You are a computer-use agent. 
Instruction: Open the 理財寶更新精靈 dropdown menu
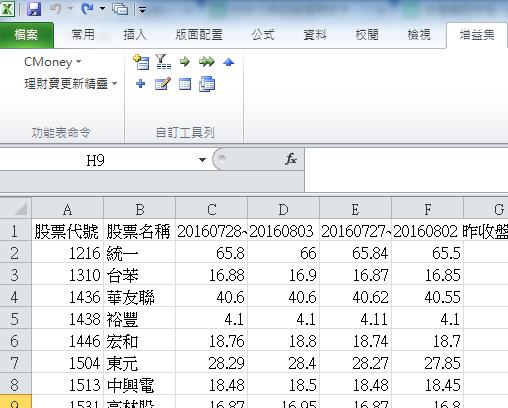(x=71, y=84)
